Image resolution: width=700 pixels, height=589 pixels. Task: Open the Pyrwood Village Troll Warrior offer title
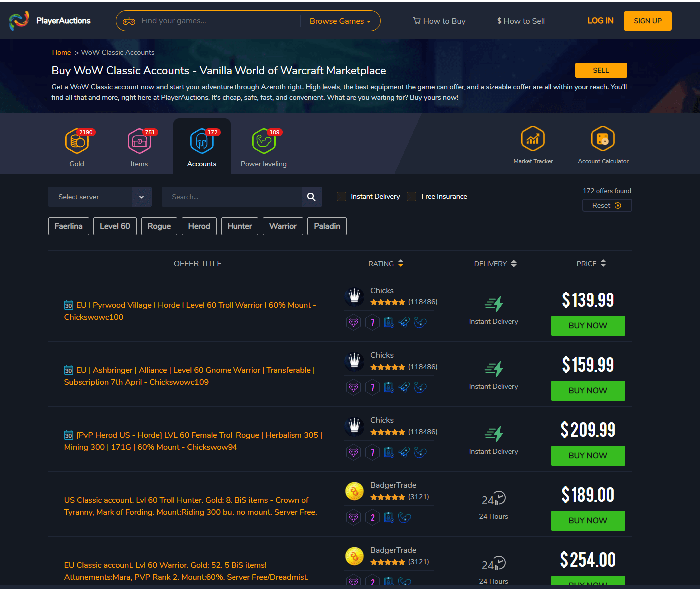pyautogui.click(x=190, y=311)
